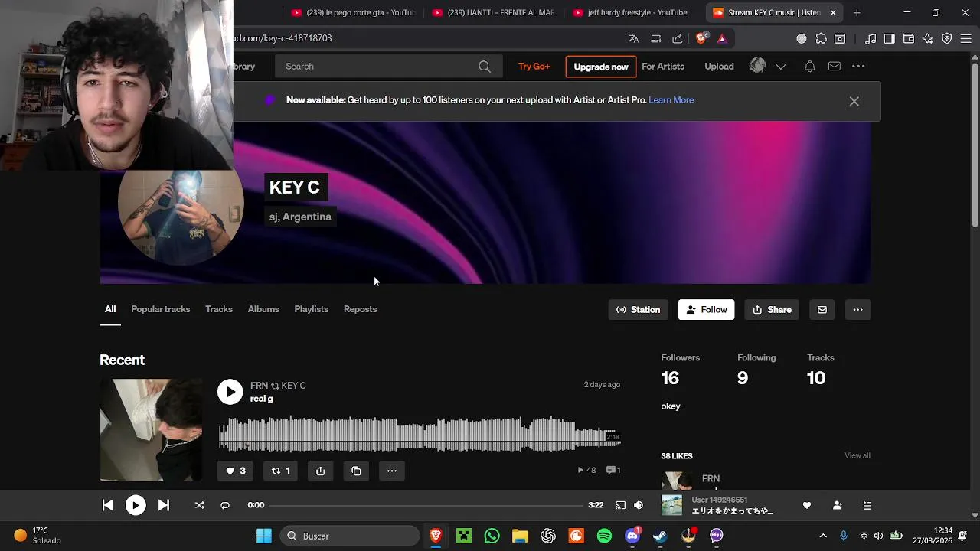
Task: Click the Share profile button
Action: (x=772, y=310)
